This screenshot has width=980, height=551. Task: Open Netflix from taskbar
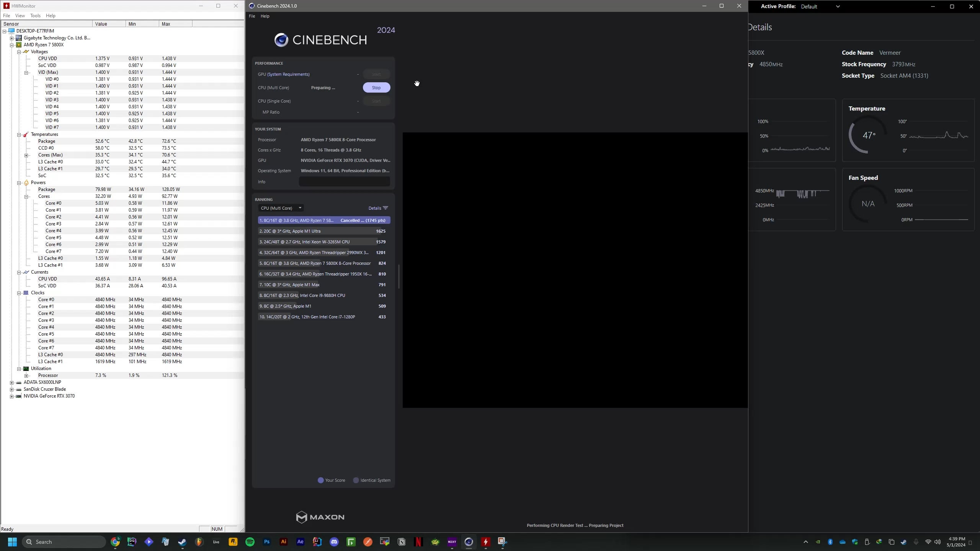418,542
